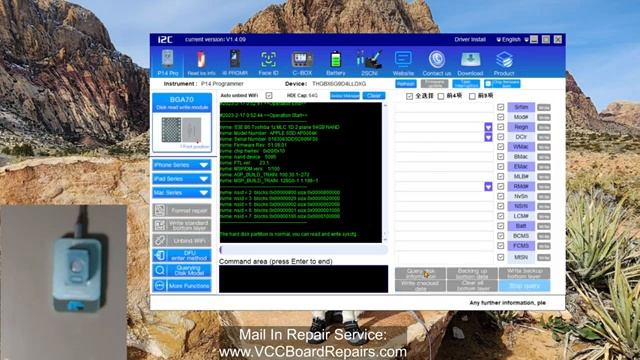This screenshot has height=360, width=640.
Task: Open Read ios info tool
Action: [x=201, y=62]
